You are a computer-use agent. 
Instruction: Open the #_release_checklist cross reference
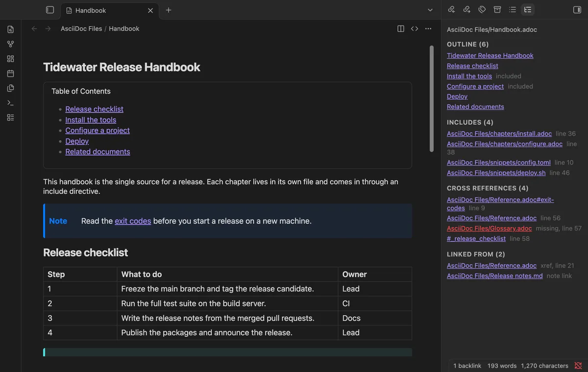tap(476, 239)
